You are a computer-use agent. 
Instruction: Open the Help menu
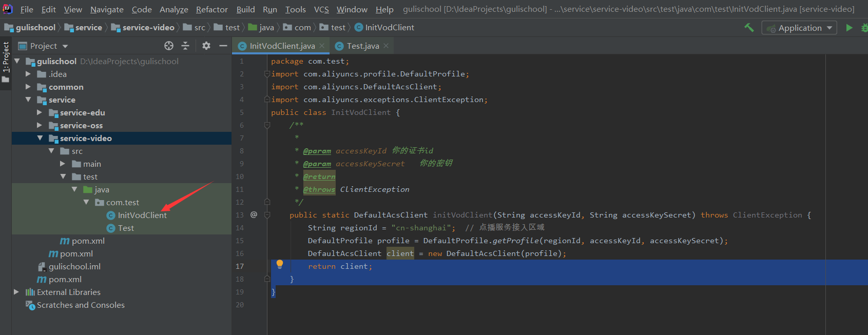pos(384,9)
